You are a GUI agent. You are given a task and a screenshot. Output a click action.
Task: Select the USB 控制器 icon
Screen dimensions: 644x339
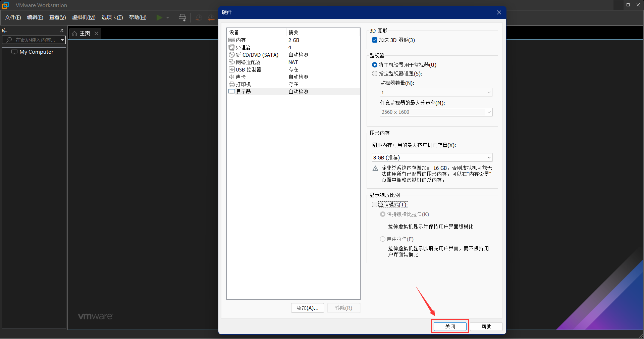[231, 69]
